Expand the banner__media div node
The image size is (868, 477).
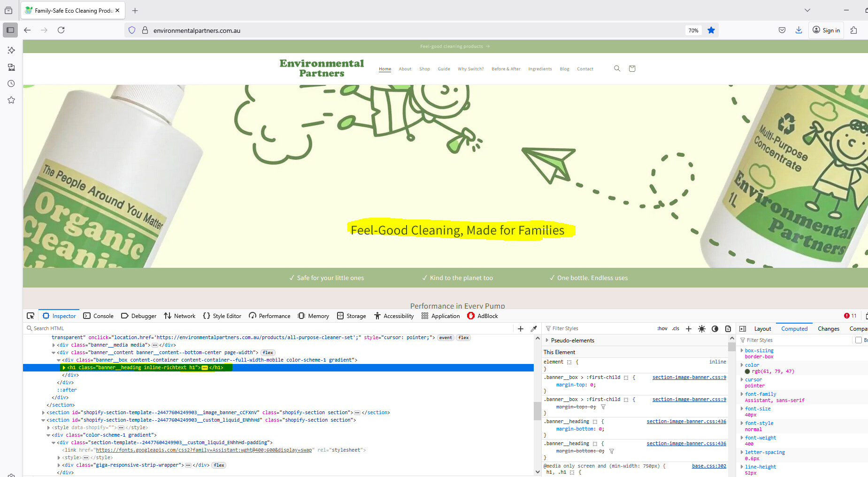tap(54, 345)
